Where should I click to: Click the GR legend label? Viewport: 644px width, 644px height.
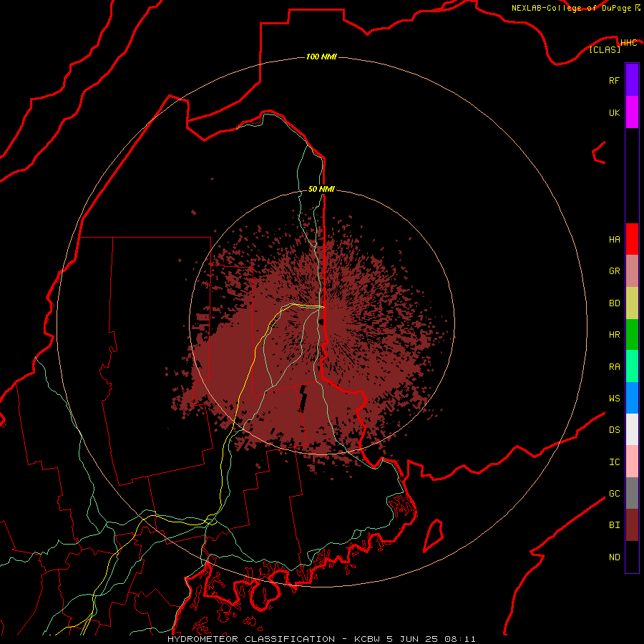[614, 271]
